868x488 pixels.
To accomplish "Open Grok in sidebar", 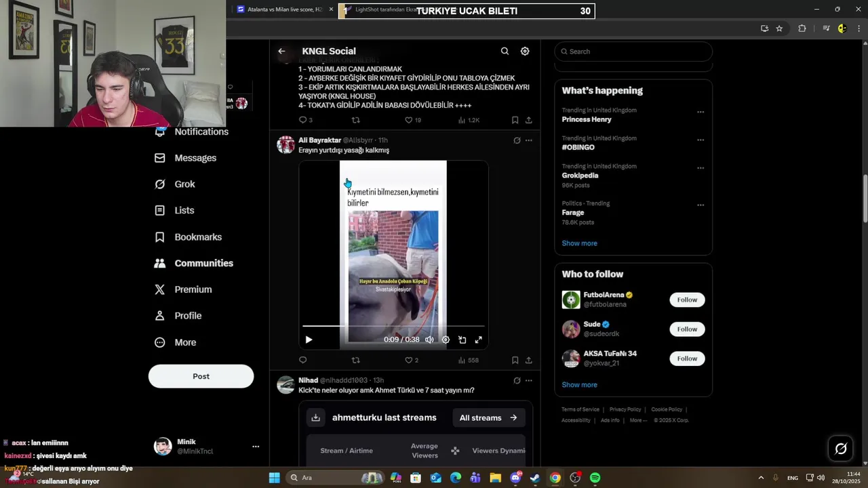I will point(175,184).
